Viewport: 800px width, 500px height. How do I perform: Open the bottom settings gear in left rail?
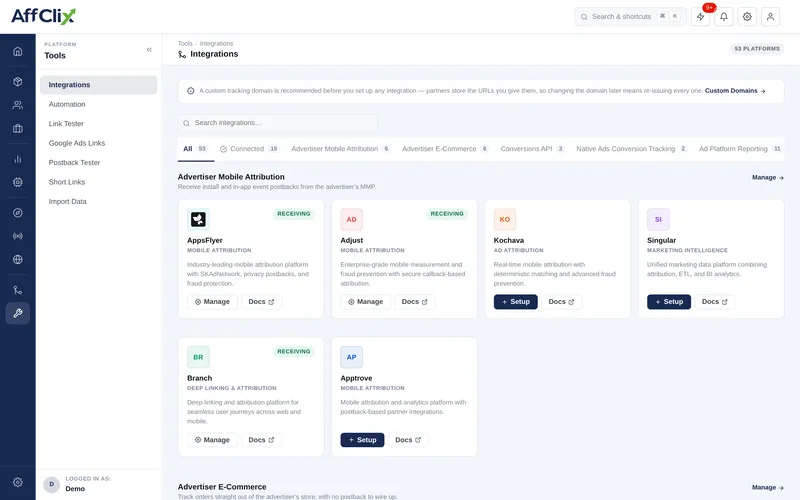pyautogui.click(x=18, y=482)
